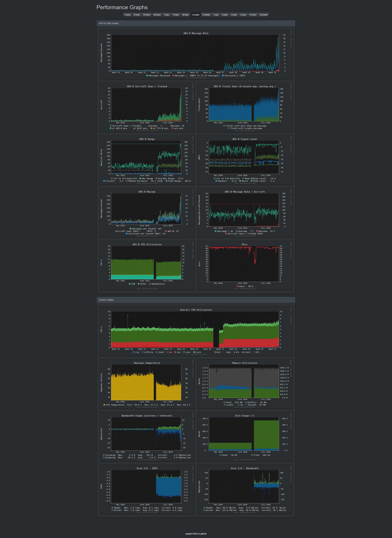The height and width of the screenshot is (538, 392).
Task: Click the red Gain legend swatch
Action: pyautogui.click(x=237, y=286)
